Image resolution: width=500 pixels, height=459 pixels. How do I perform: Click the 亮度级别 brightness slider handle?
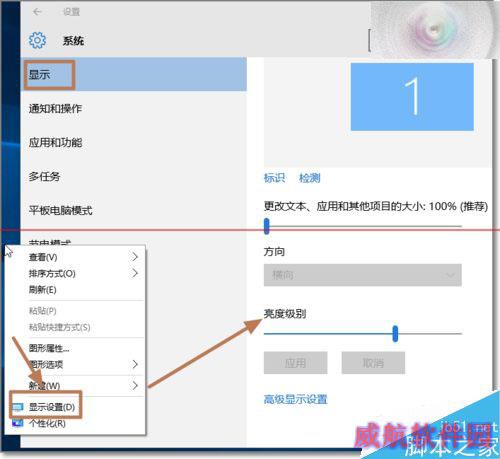tap(395, 334)
